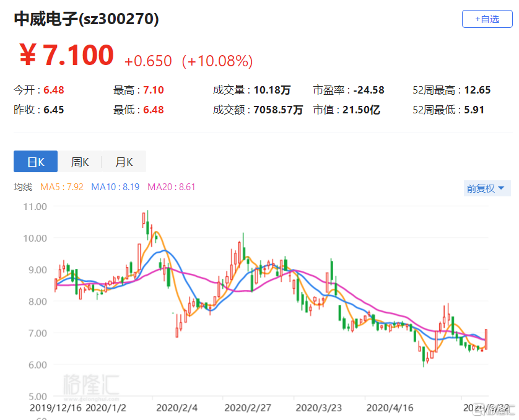Add stock to watchlist with +自选 button

point(487,19)
